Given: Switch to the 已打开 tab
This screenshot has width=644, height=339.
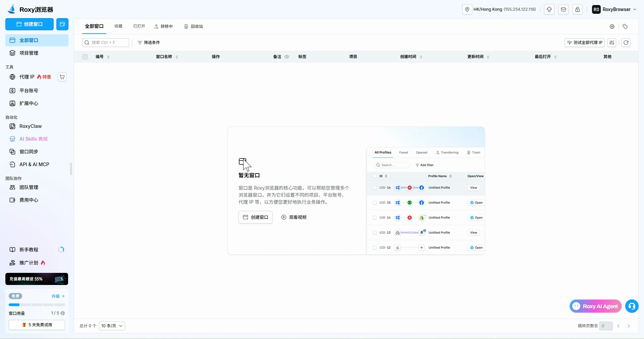Looking at the screenshot, I should (139, 26).
